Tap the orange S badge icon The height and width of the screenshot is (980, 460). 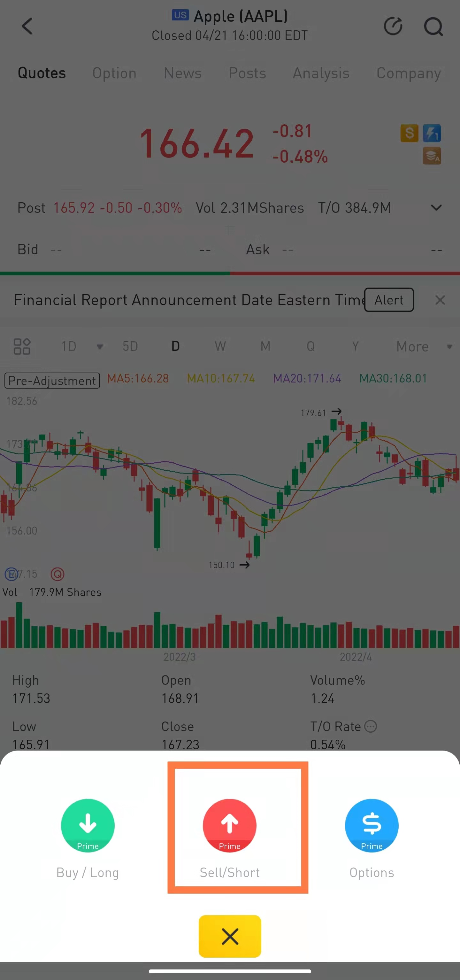409,133
